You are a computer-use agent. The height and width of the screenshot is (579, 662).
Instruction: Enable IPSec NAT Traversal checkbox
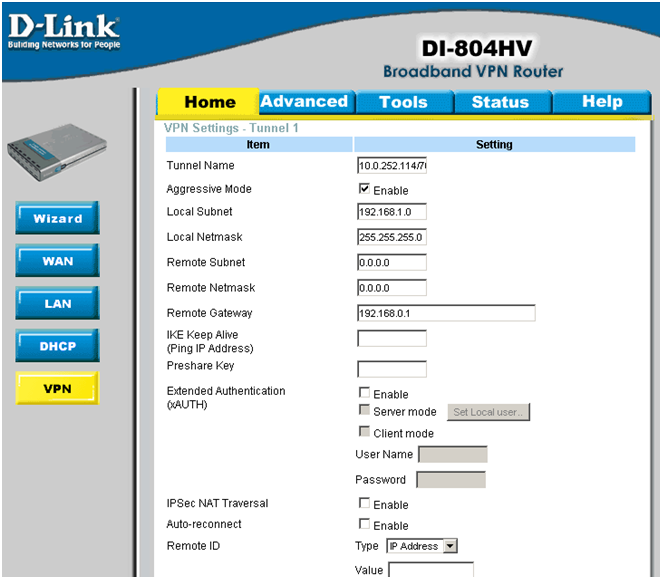pyautogui.click(x=364, y=503)
